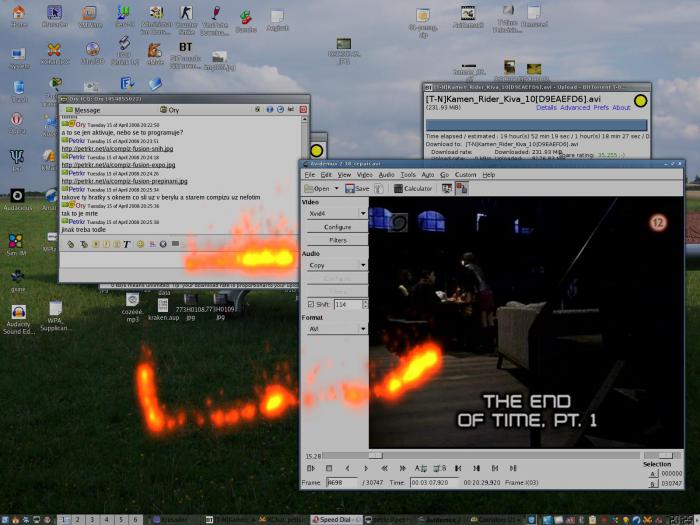Open the Home desktop icon

pyautogui.click(x=18, y=16)
